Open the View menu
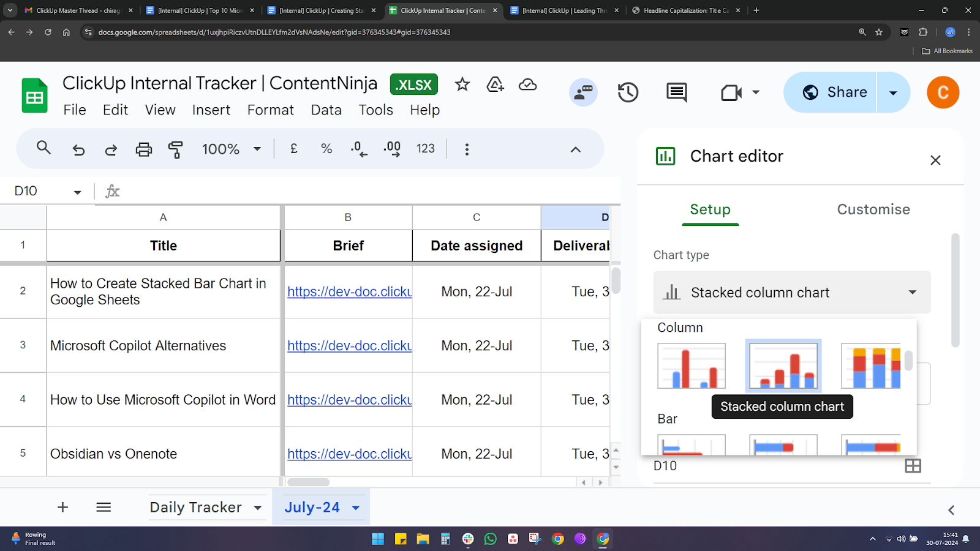This screenshot has height=551, width=980. (160, 110)
